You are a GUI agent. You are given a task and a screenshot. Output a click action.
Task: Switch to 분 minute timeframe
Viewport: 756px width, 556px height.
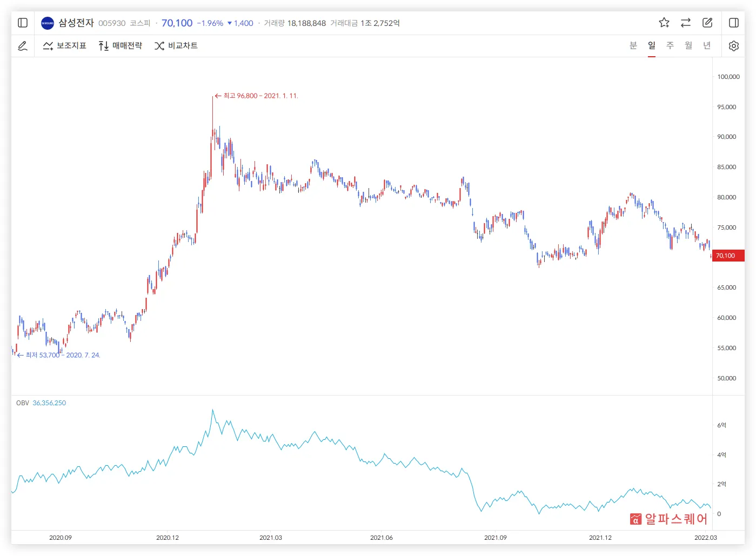(x=633, y=45)
